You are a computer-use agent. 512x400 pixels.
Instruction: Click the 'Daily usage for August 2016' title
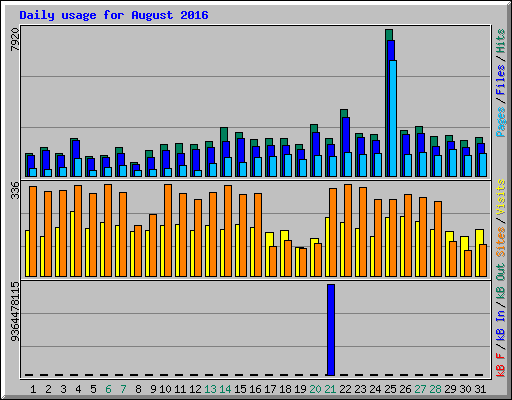pyautogui.click(x=114, y=15)
